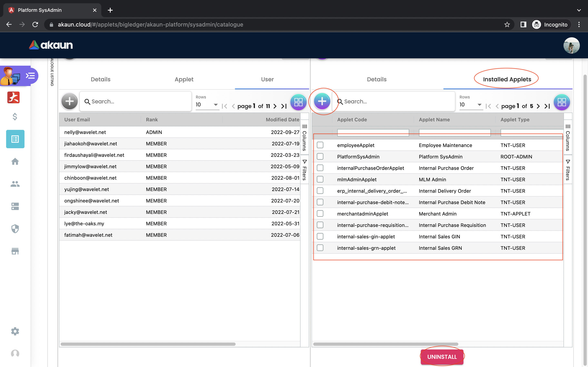Click the grid view icon in the applets panel
The height and width of the screenshot is (367, 588).
(x=561, y=102)
